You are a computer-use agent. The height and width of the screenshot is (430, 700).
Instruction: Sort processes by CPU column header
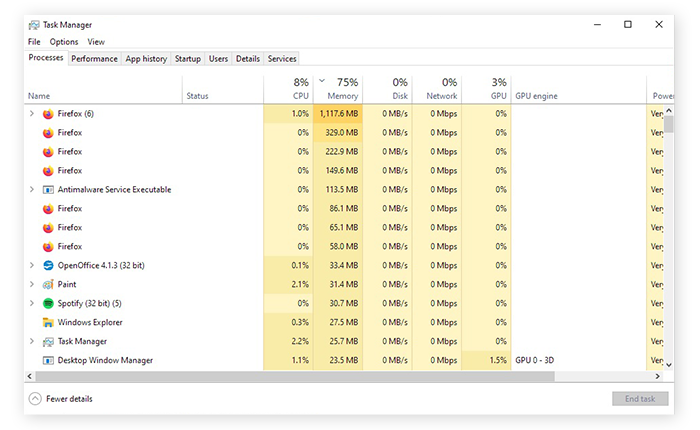[300, 96]
